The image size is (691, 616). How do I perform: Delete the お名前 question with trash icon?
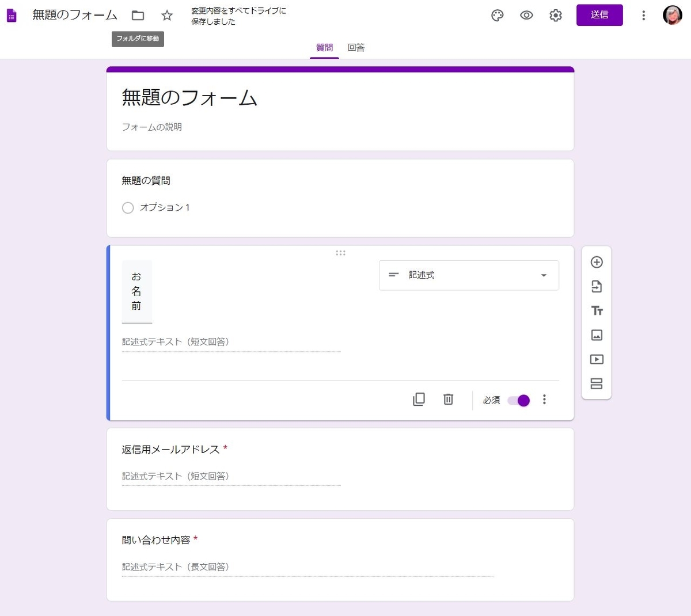pyautogui.click(x=448, y=400)
